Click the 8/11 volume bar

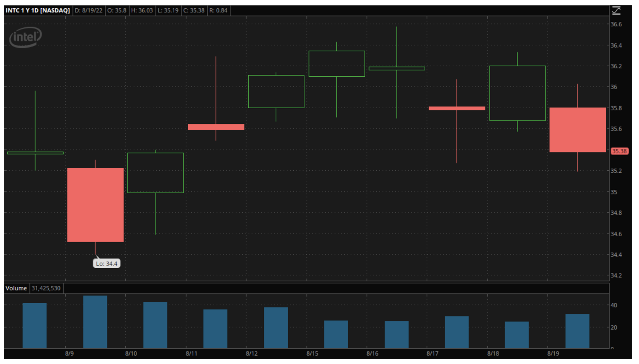(x=215, y=329)
